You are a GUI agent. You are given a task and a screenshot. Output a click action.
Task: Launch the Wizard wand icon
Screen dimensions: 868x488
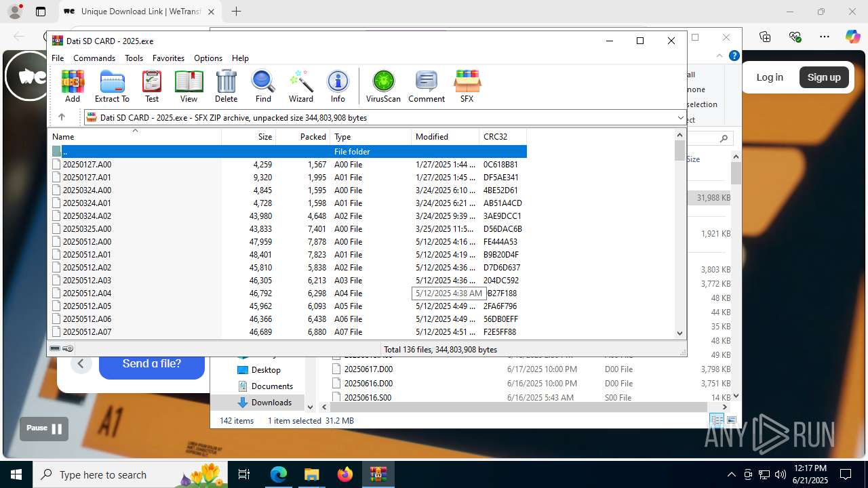[301, 86]
